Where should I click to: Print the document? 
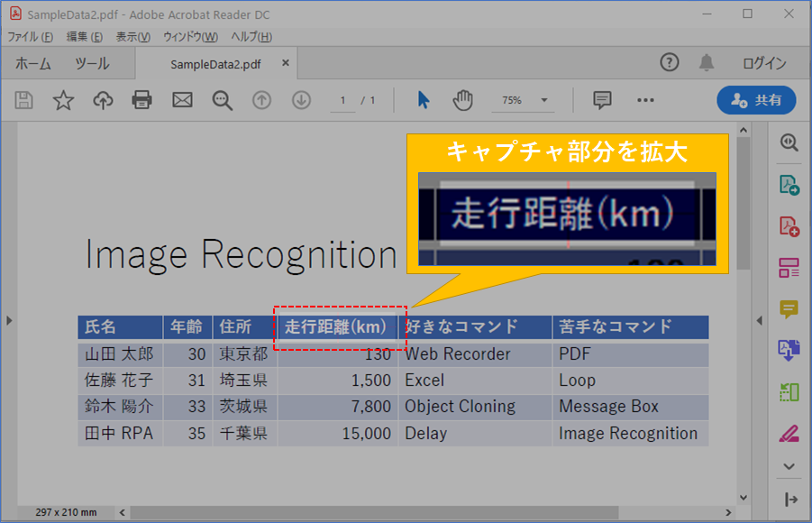click(x=141, y=100)
